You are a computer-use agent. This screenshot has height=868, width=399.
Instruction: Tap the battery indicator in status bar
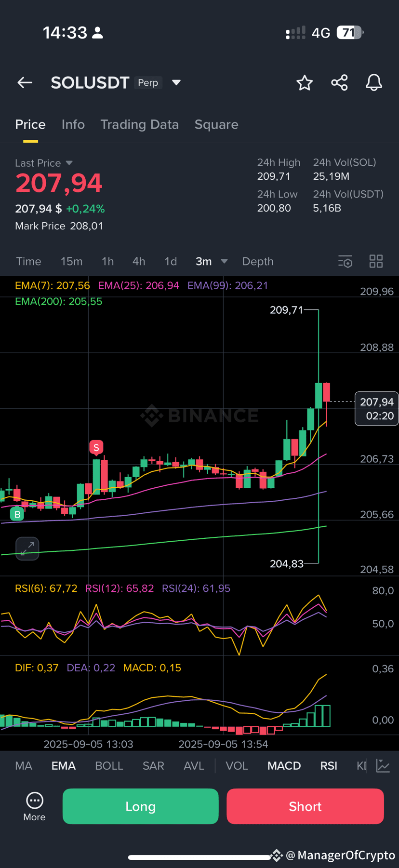point(350,33)
